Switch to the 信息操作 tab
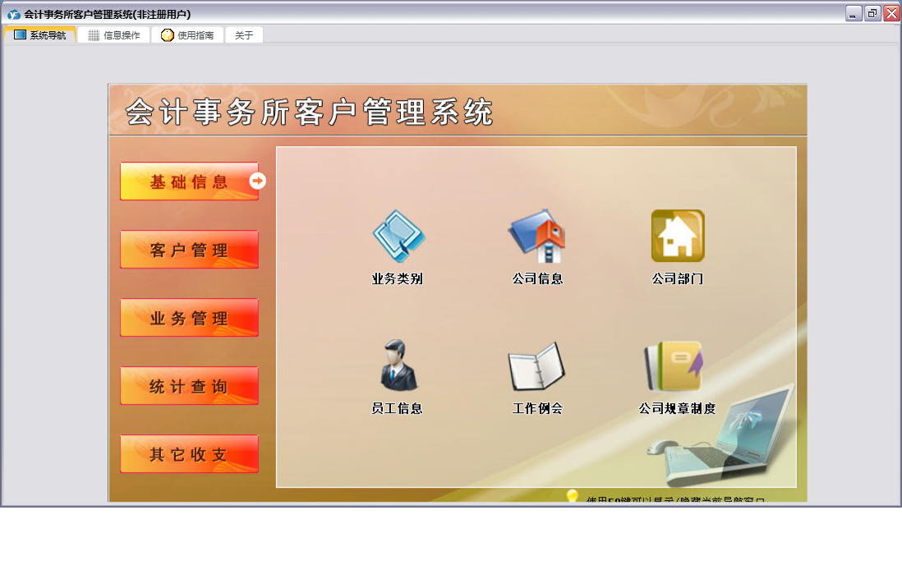 (114, 35)
